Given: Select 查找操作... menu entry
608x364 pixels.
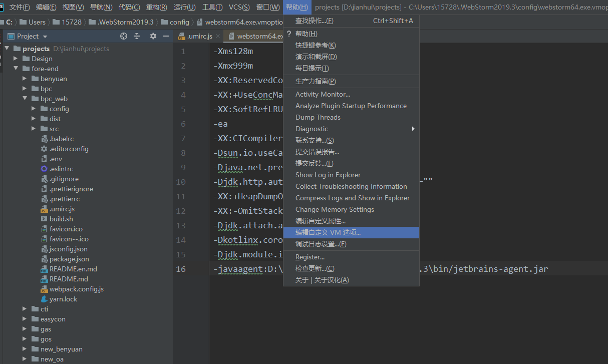Looking at the screenshot, I should coord(351,21).
